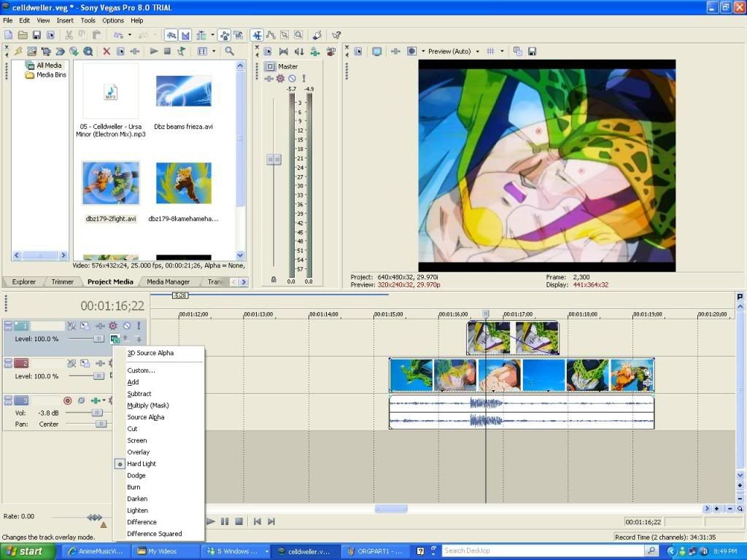Screen dimensions: 747x560
Task: Open track 3 automation settings dropdown
Action: pos(104,400)
